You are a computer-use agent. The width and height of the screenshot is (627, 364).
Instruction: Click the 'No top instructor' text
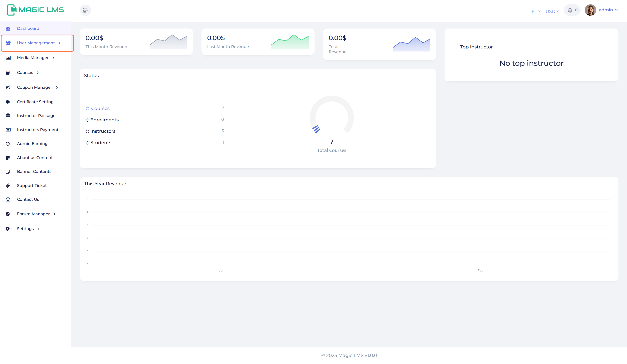531,63
